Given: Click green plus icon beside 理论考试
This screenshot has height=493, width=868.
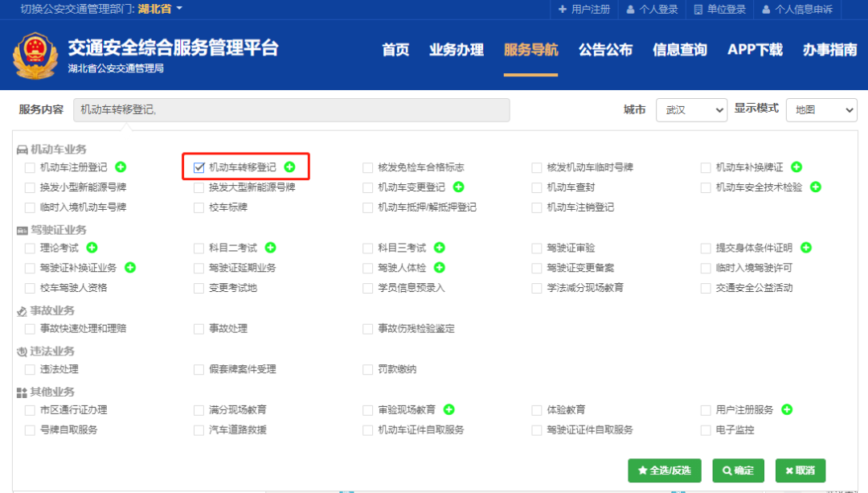Looking at the screenshot, I should click(x=92, y=248).
